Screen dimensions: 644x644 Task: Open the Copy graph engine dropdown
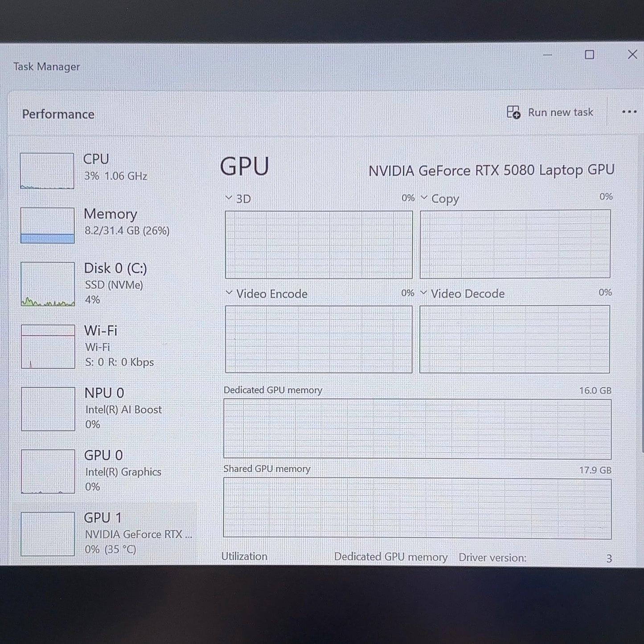[424, 197]
